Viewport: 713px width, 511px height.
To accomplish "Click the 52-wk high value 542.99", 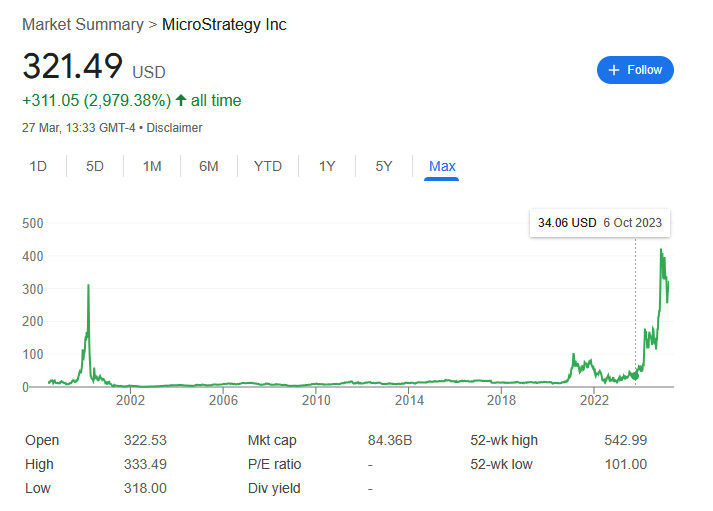I will point(625,441).
